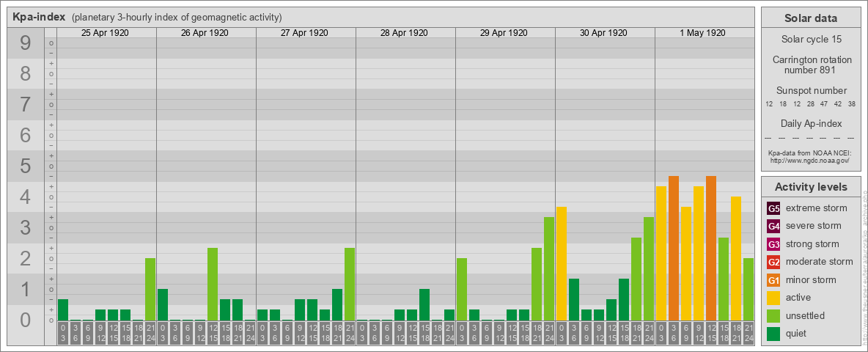Click the light green 21-24 bar on 30 Apr
Image resolution: width=868 pixels, height=352 pixels.
[649, 269]
